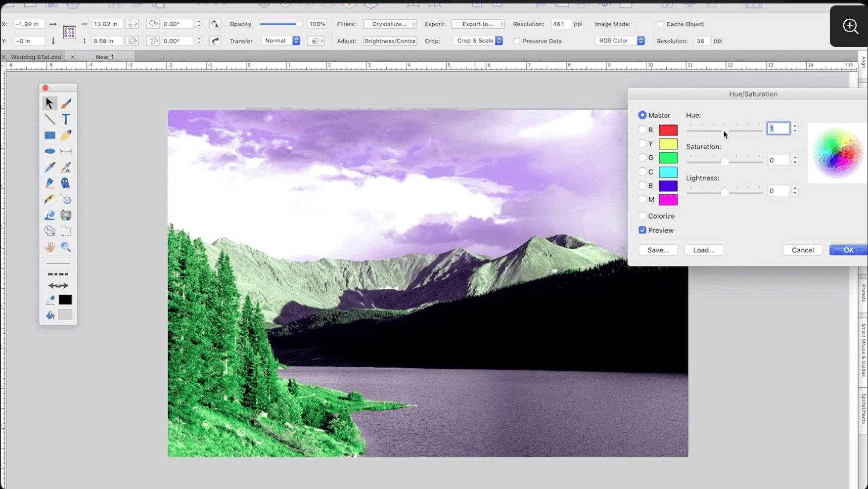
Task: Open the RGB Color image mode dropdown
Action: tap(620, 41)
